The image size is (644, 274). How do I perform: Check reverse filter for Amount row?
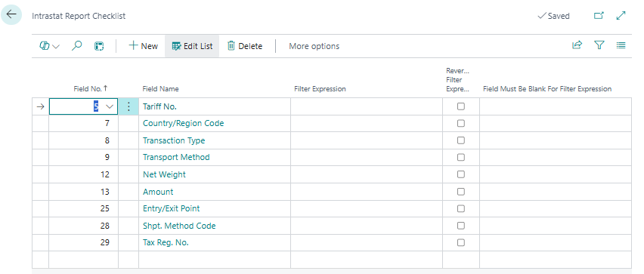[461, 192]
